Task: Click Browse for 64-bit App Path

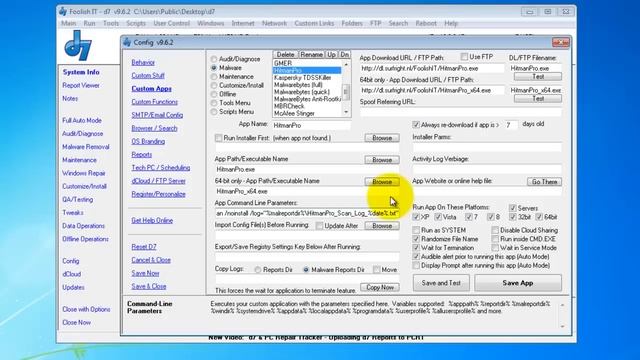Action: click(x=382, y=182)
